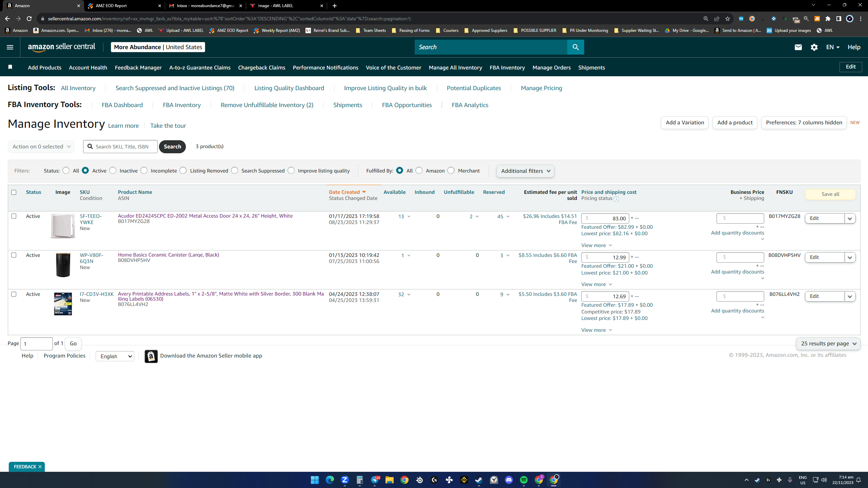Viewport: 868px width, 488px height.
Task: Open Discord from the taskbar
Action: [509, 480]
